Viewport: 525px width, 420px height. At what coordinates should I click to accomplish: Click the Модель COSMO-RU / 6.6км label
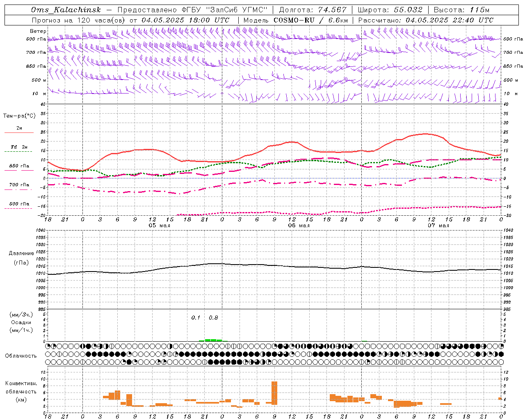296,20
